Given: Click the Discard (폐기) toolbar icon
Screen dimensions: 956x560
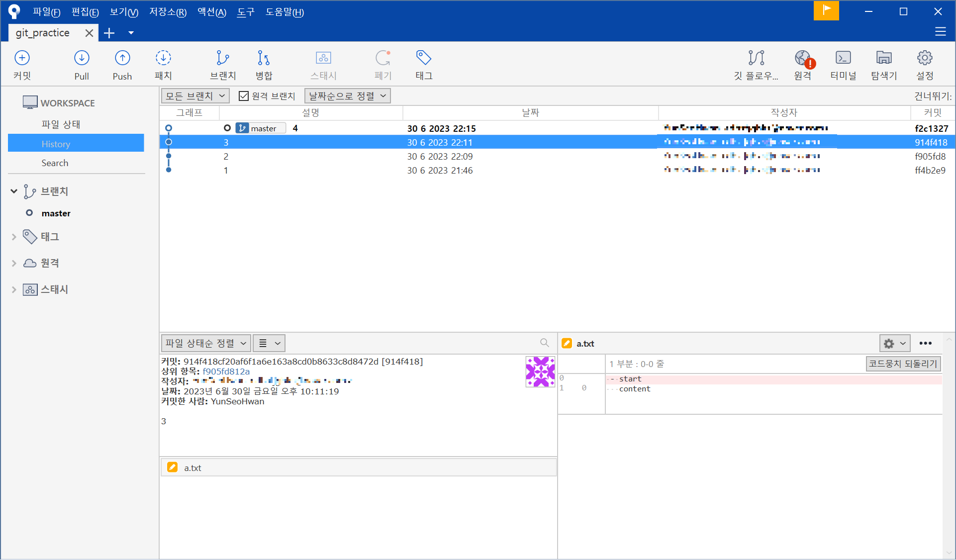Looking at the screenshot, I should pyautogui.click(x=383, y=65).
